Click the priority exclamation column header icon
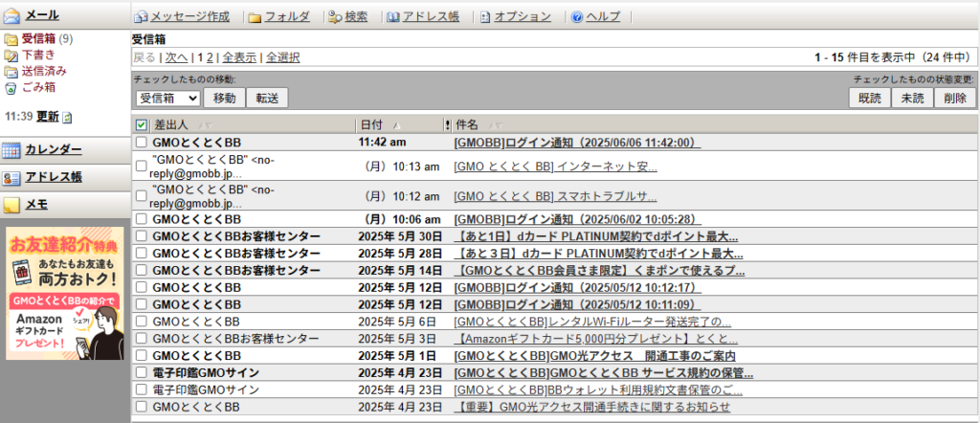The image size is (980, 423). coord(447,125)
